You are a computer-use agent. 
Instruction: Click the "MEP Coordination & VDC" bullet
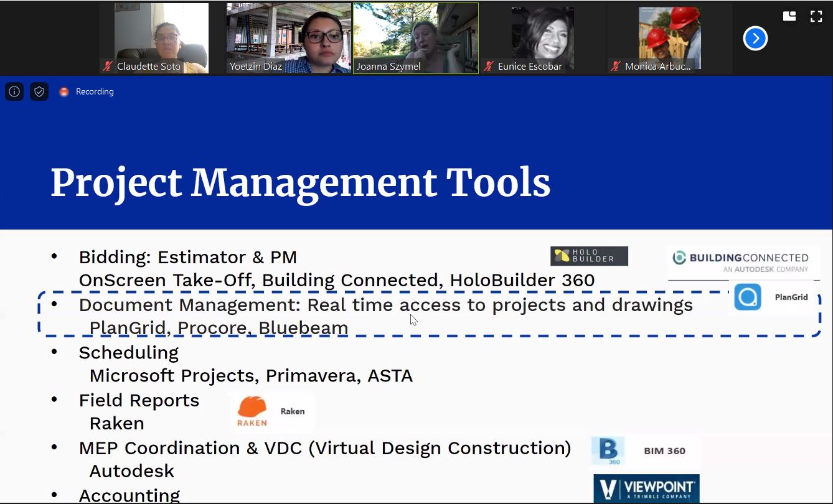324,448
